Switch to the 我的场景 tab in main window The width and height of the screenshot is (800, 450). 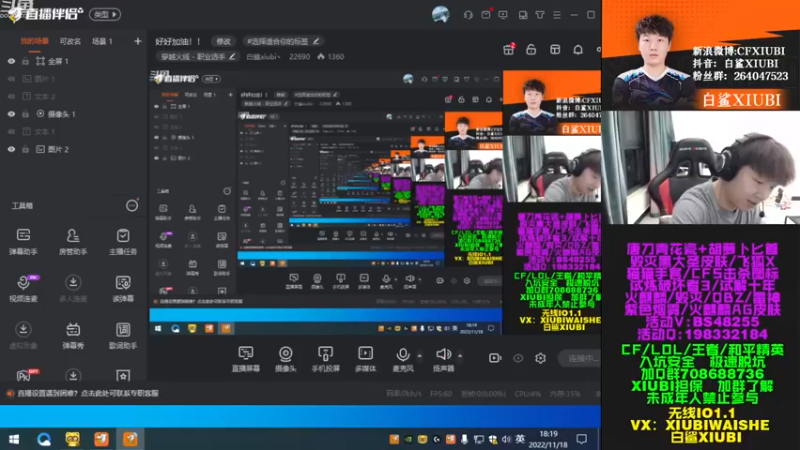(x=34, y=41)
